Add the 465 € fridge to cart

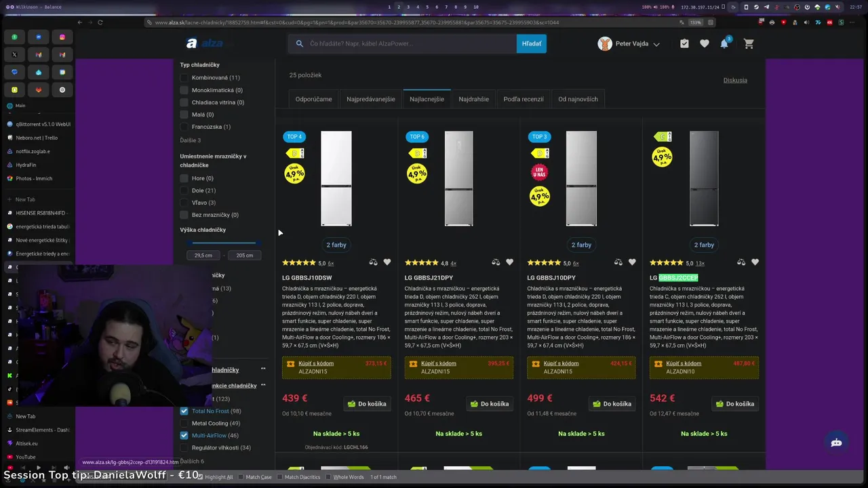[x=490, y=404]
